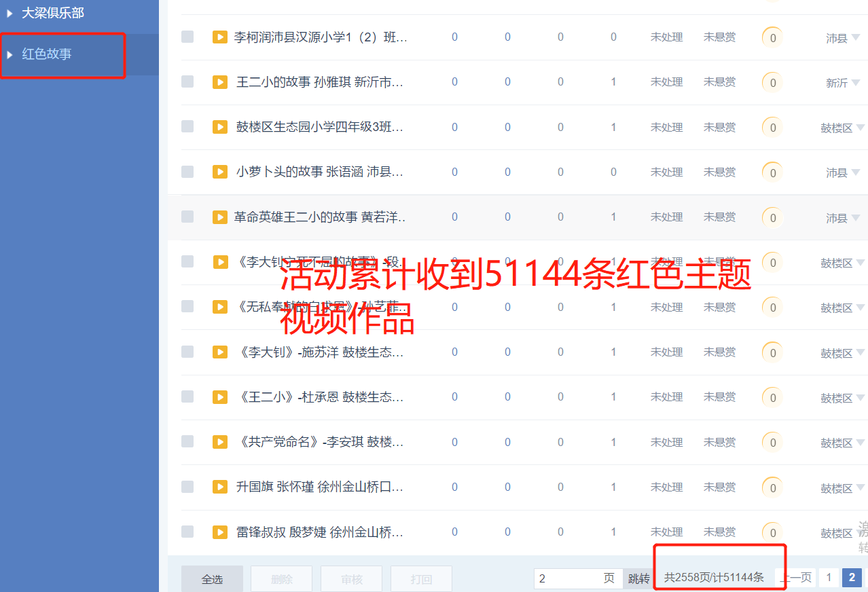Open 红色故事 in the sidebar
Screen dimensions: 868x592
coord(47,54)
